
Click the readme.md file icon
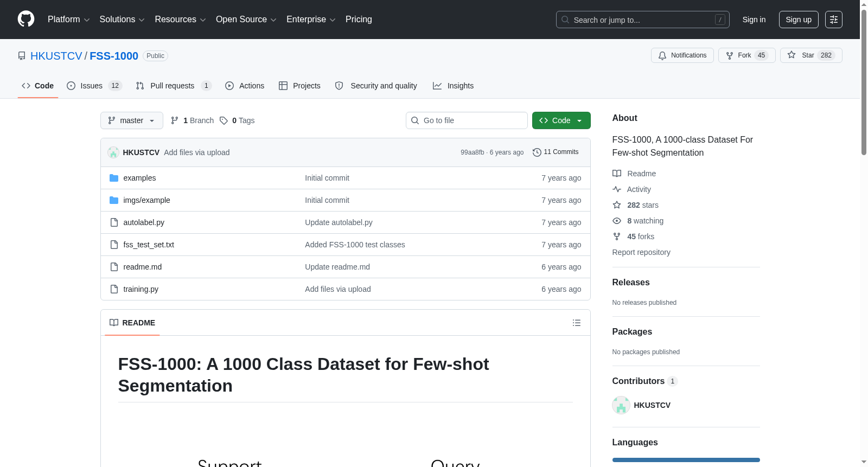(x=114, y=267)
